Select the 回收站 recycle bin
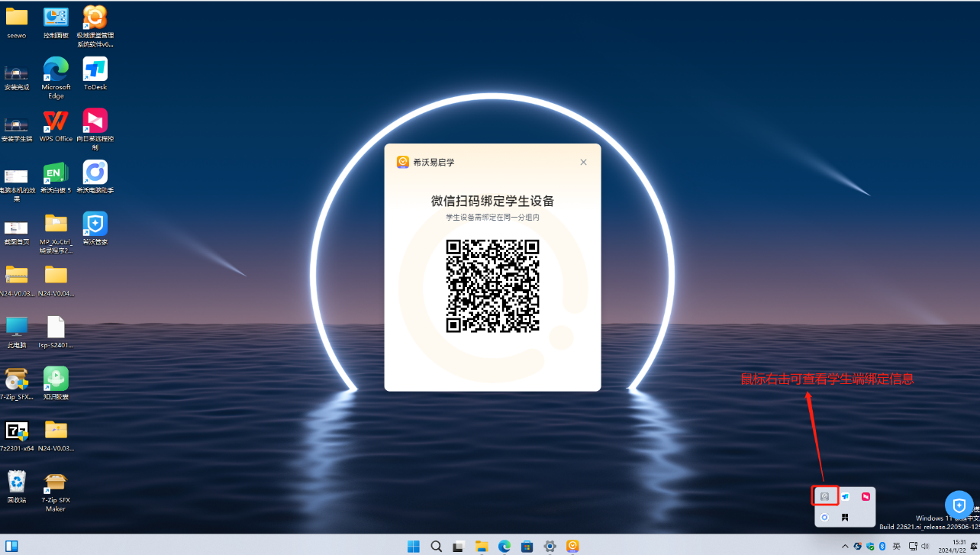 [16, 487]
